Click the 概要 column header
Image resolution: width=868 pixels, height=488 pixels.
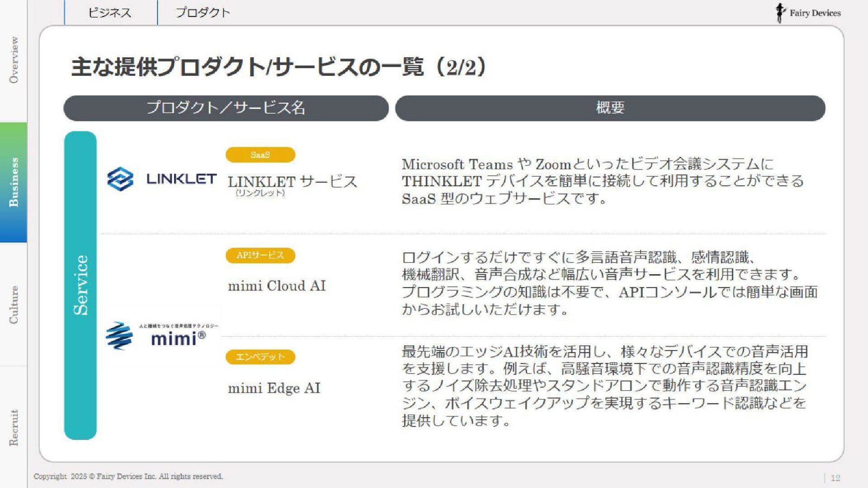[610, 108]
